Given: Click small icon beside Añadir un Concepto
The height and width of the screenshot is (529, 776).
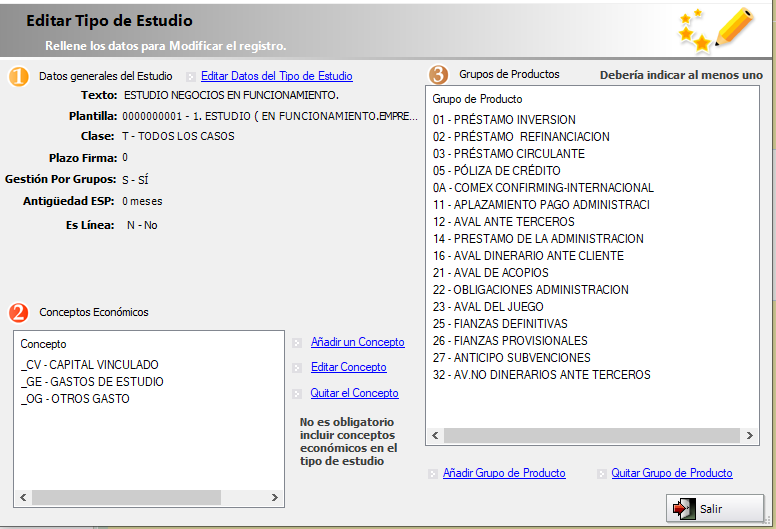Looking at the screenshot, I should pos(297,343).
